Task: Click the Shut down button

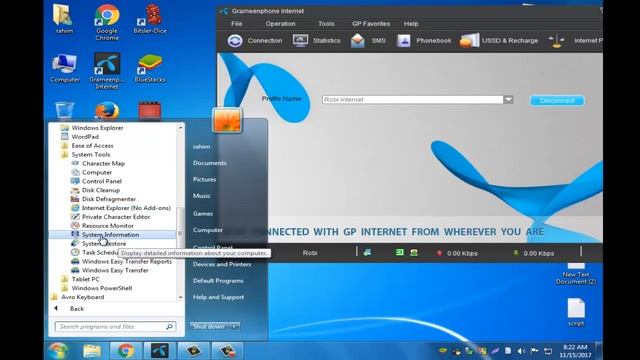Action: point(209,327)
